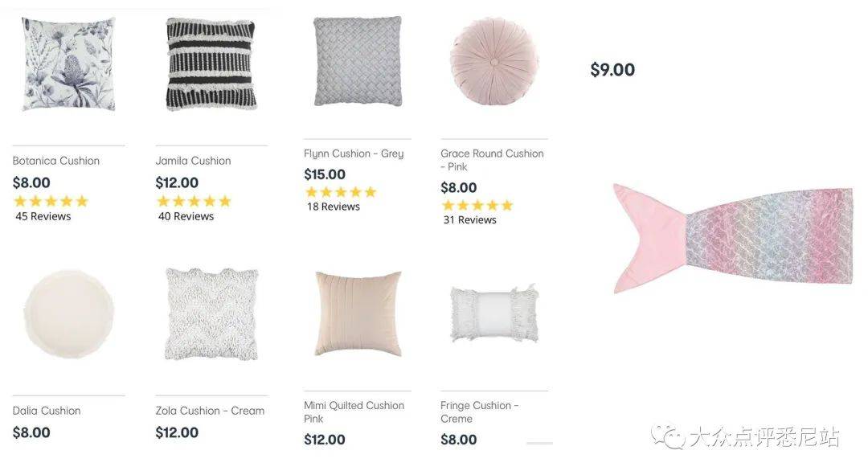This screenshot has height=475, width=868.
Task: Open the round Dalia Cushion image
Action: click(x=68, y=314)
